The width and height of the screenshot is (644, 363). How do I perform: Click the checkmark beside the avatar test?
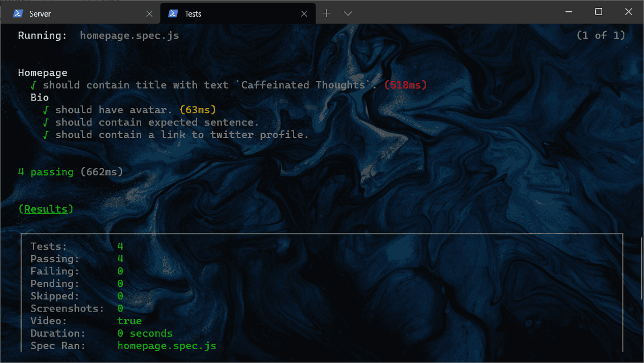46,110
